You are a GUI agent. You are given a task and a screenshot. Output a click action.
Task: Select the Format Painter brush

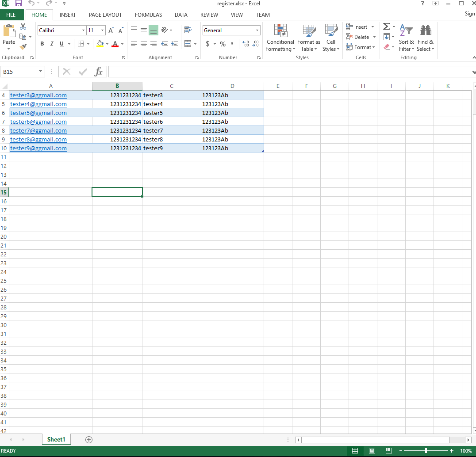23,46
